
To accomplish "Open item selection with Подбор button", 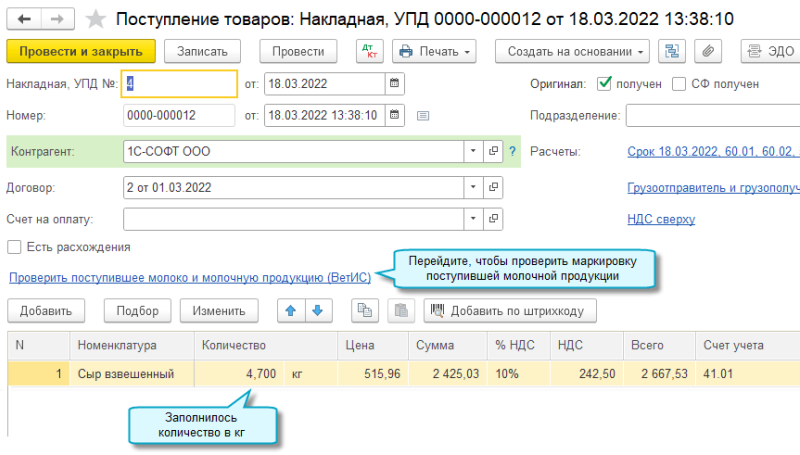I will point(137,311).
